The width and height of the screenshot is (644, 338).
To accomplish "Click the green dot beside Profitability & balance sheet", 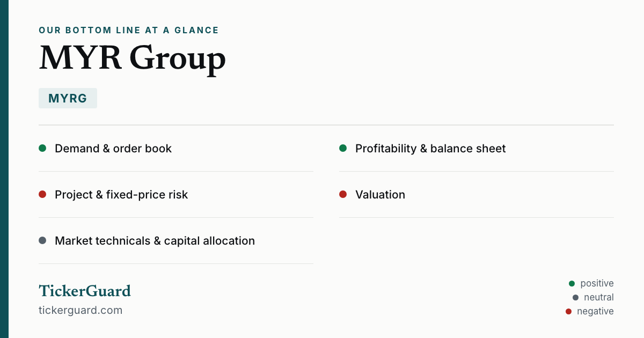I will click(343, 148).
